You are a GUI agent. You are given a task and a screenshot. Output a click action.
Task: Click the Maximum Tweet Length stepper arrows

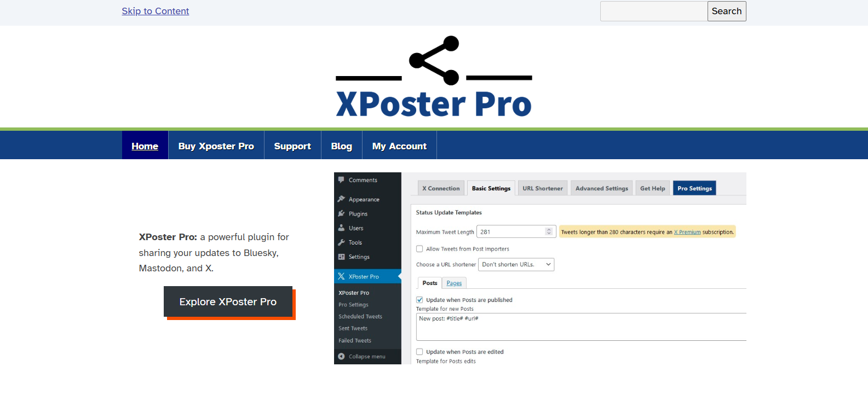549,231
